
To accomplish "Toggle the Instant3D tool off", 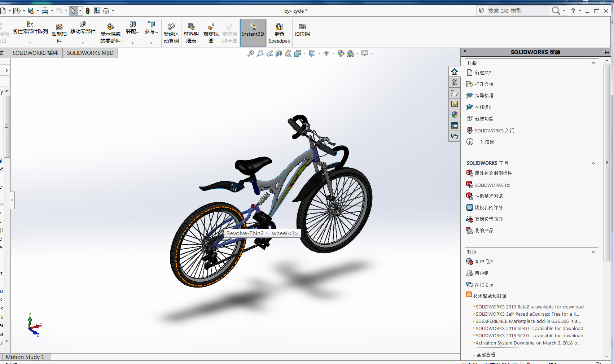I will [x=253, y=32].
